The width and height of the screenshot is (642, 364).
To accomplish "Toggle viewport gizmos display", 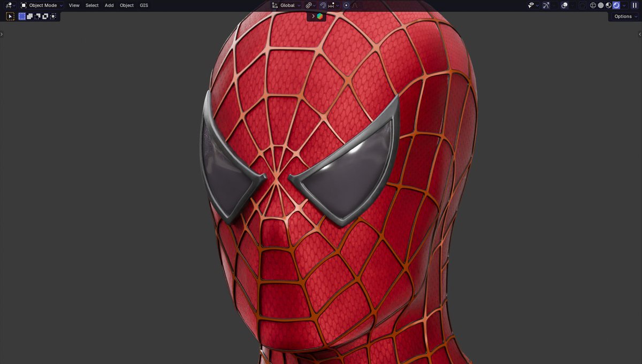I will point(546,5).
